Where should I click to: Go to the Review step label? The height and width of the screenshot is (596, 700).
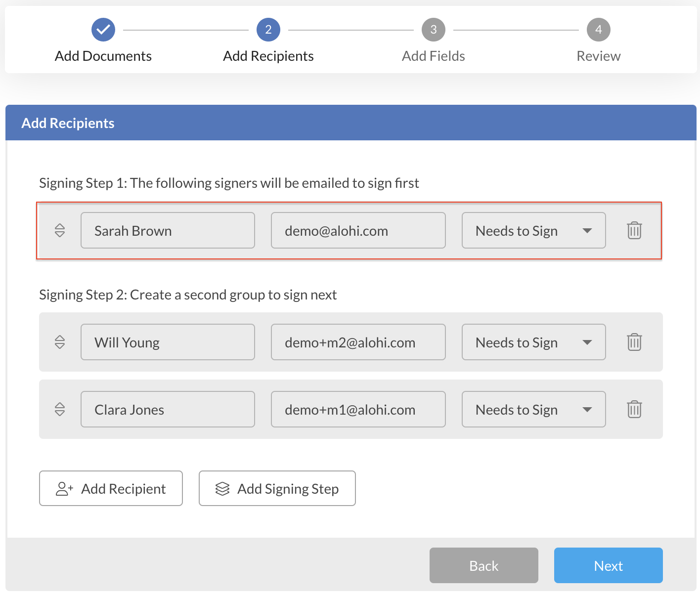[x=598, y=56]
